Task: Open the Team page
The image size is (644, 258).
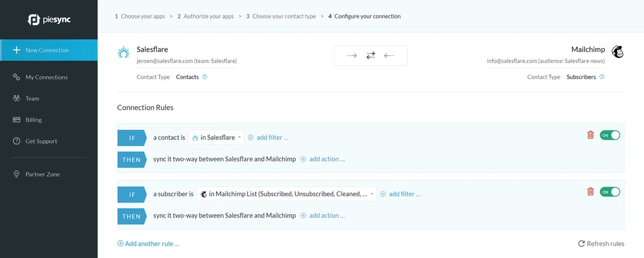Action: 32,98
